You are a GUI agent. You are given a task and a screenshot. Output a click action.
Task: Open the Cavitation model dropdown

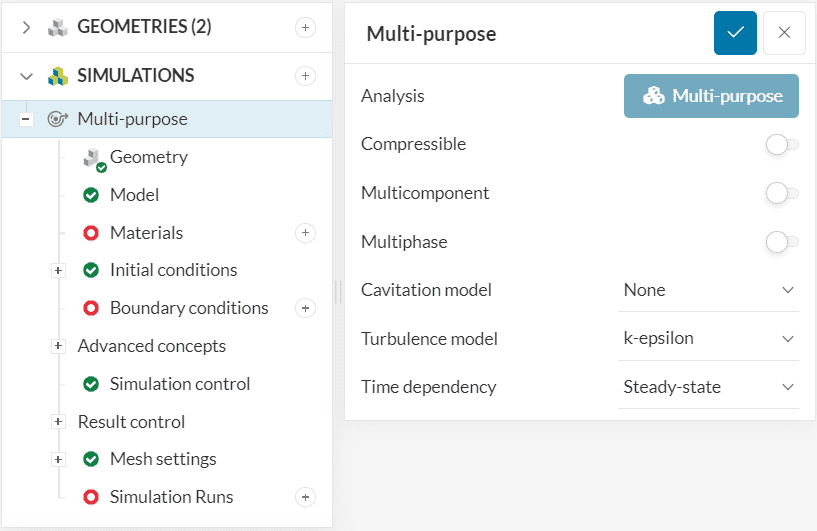708,290
